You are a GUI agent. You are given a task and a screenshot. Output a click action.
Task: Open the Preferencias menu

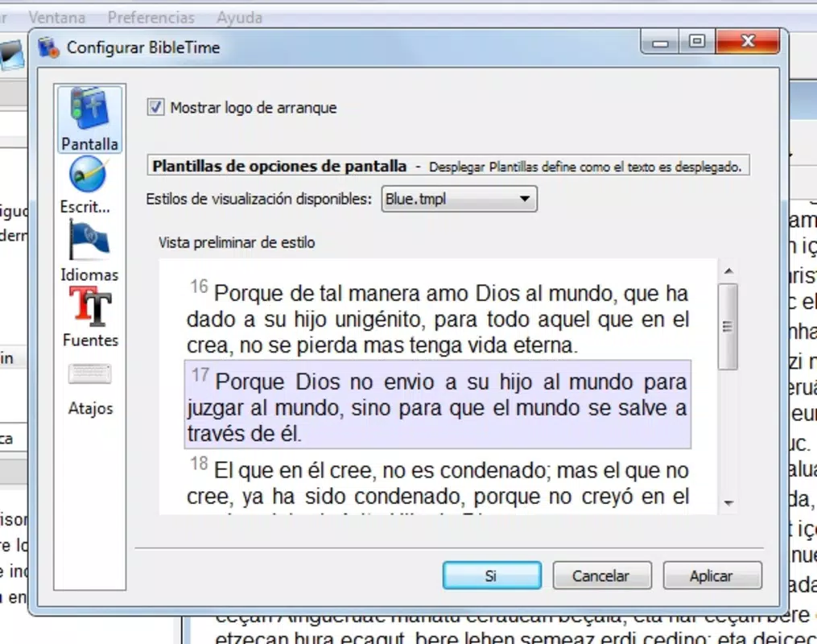(151, 18)
